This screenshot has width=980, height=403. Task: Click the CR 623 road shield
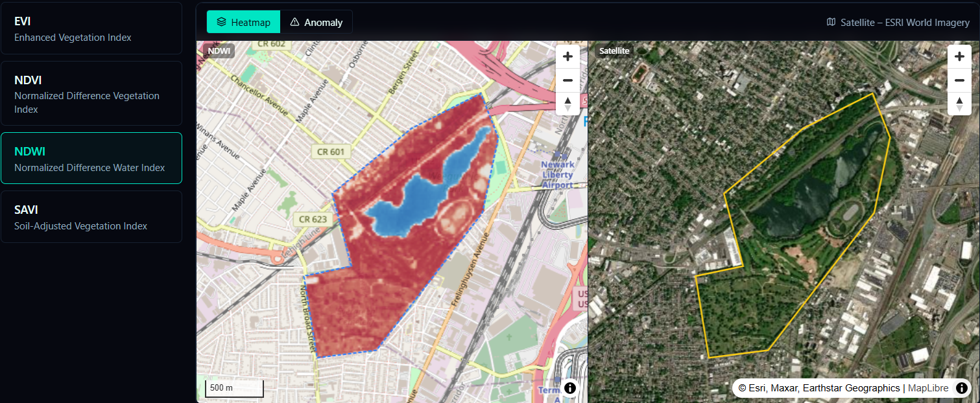pyautogui.click(x=313, y=219)
